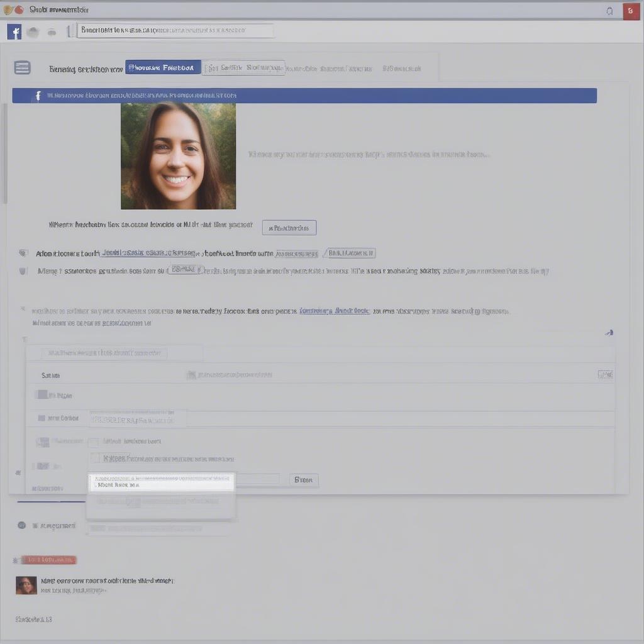Click the round icon in the lower-left sidebar
644x644 pixels.
click(x=22, y=525)
